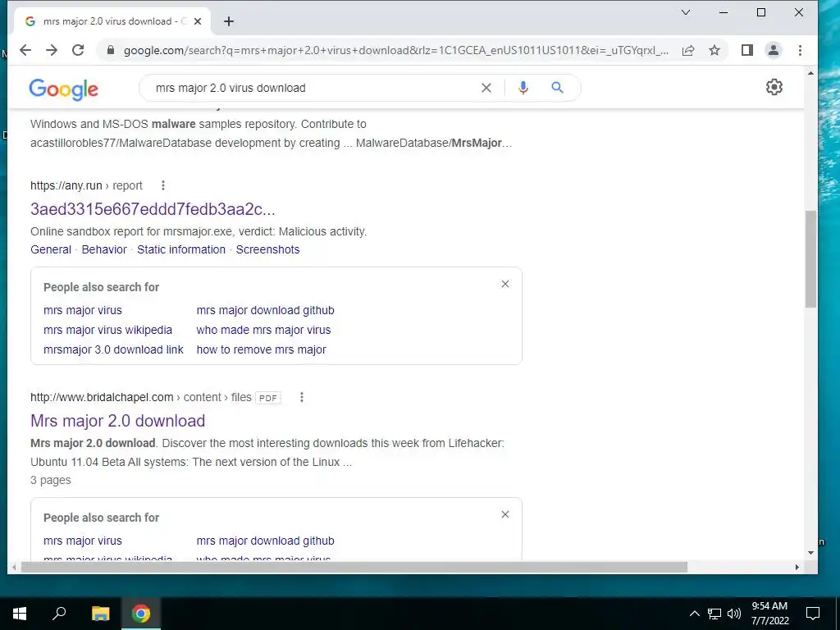Open the tab search chevron
The height and width of the screenshot is (630, 840).
tap(686, 12)
